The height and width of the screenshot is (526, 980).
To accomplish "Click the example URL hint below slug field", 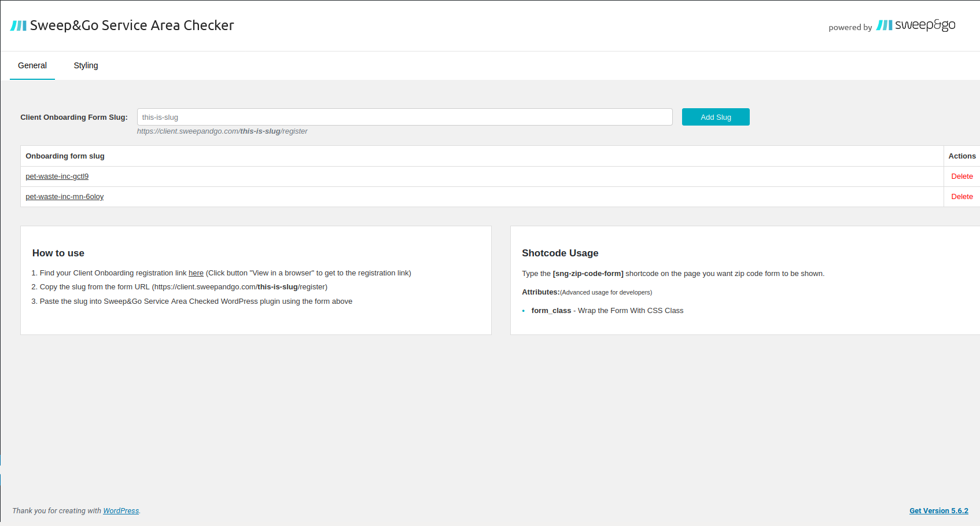I will (222, 131).
